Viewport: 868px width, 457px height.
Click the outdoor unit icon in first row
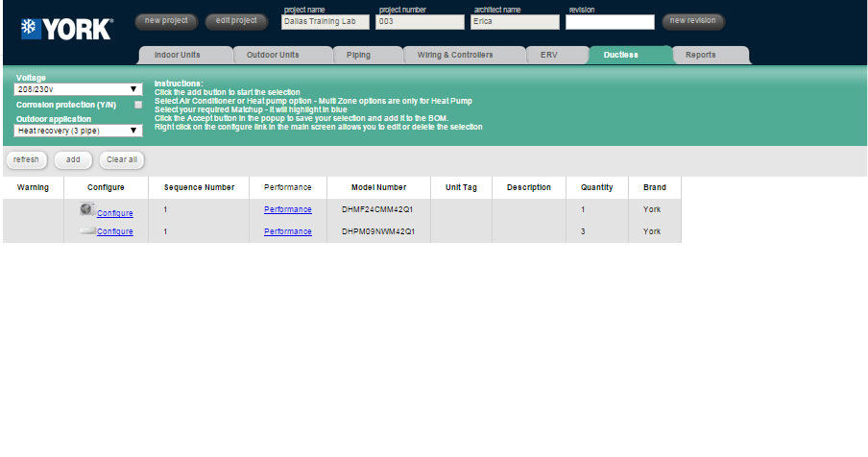[87, 209]
